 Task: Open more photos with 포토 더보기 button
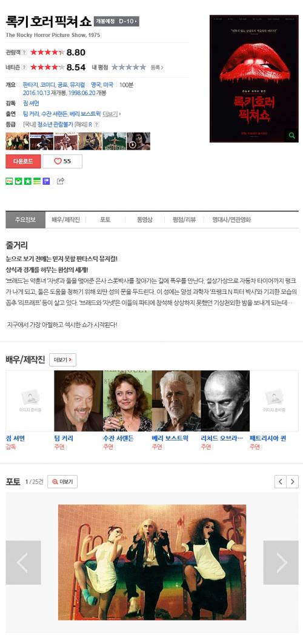tap(62, 482)
